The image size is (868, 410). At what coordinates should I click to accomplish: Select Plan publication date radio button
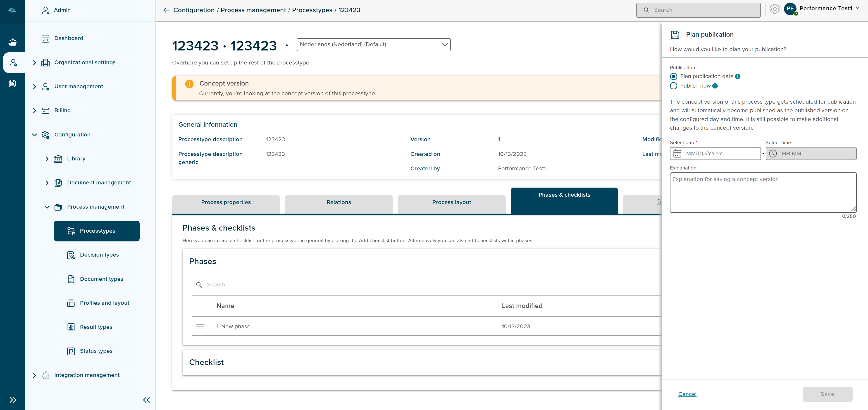674,76
